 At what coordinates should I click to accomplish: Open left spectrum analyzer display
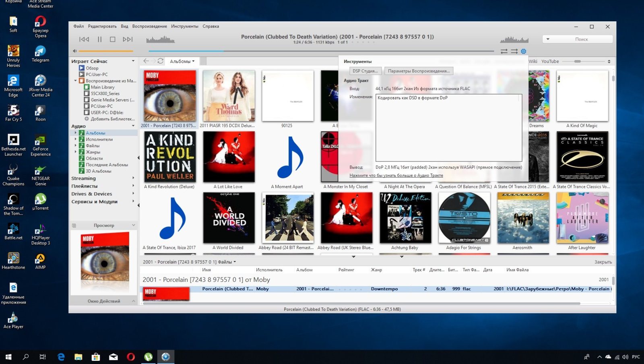[x=160, y=39]
